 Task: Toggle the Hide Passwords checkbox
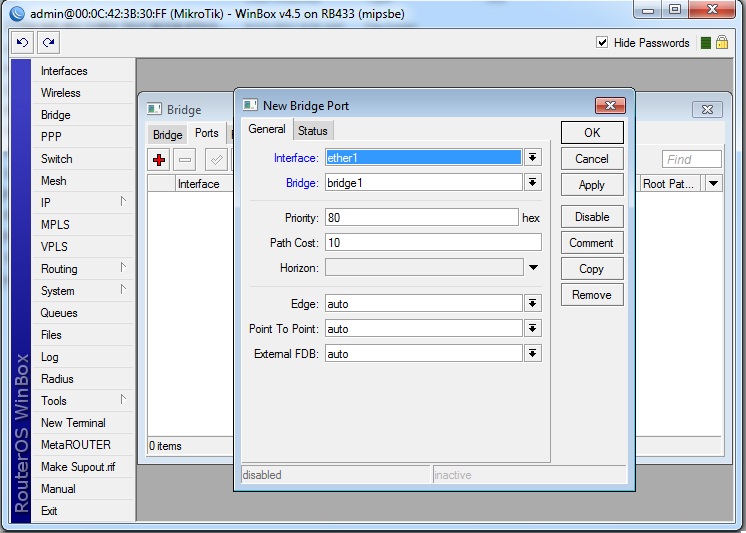(602, 42)
